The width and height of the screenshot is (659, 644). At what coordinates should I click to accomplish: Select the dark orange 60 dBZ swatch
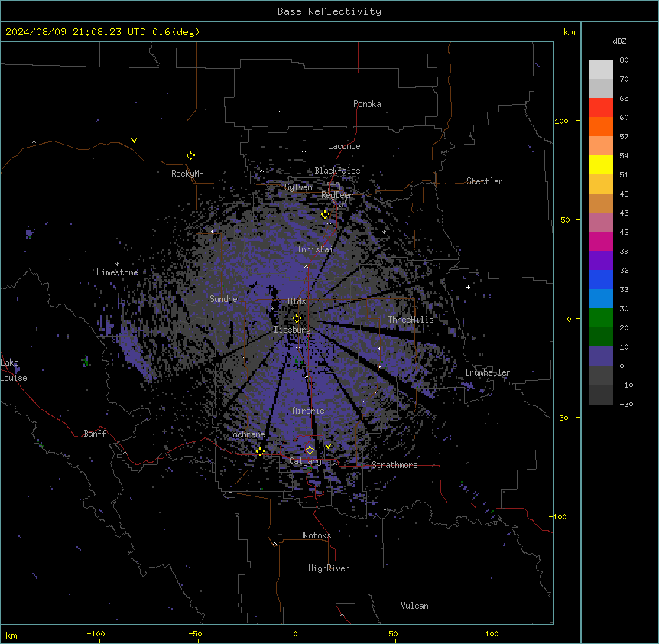click(601, 126)
